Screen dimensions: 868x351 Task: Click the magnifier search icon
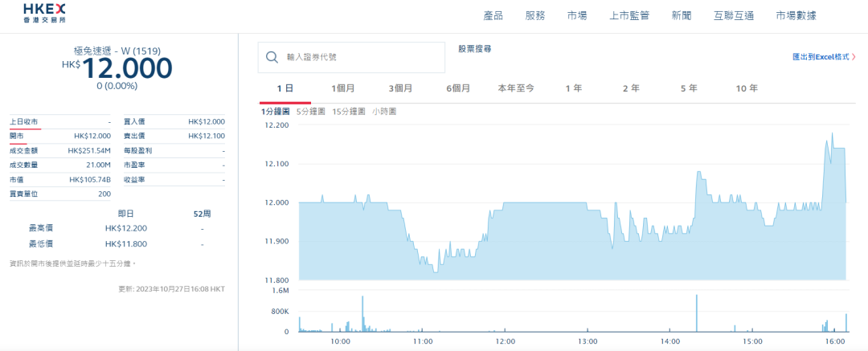tap(272, 57)
